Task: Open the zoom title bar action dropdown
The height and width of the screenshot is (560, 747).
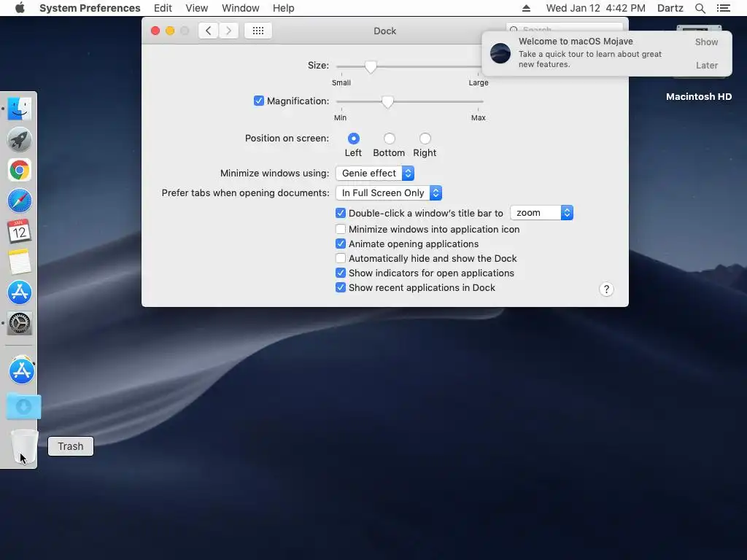Action: [x=542, y=213]
